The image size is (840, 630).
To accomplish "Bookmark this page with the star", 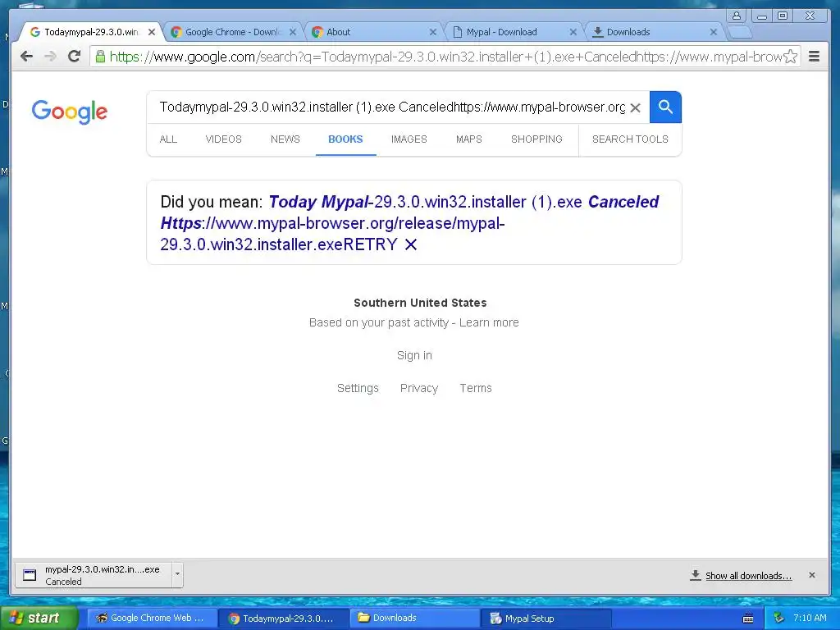I will [x=790, y=57].
